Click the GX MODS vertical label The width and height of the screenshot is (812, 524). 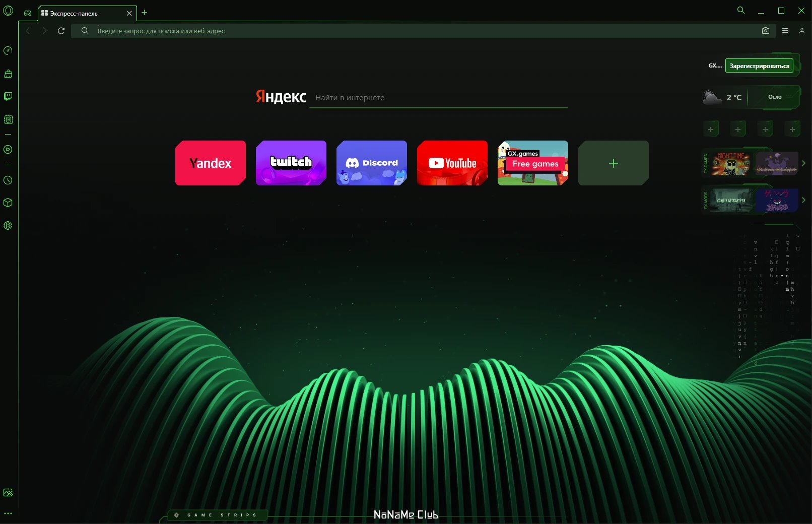coord(706,200)
